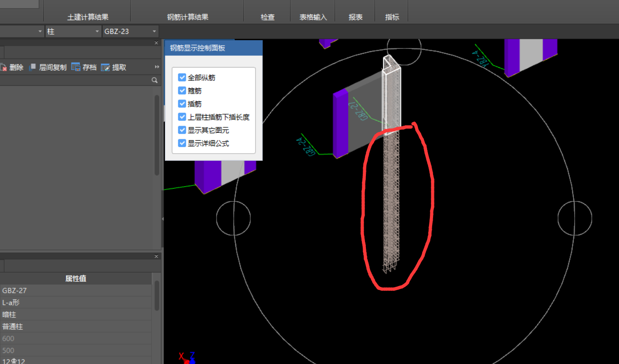The height and width of the screenshot is (364, 619).
Task: Select the 普通柱 property value cell
Action: click(76, 327)
